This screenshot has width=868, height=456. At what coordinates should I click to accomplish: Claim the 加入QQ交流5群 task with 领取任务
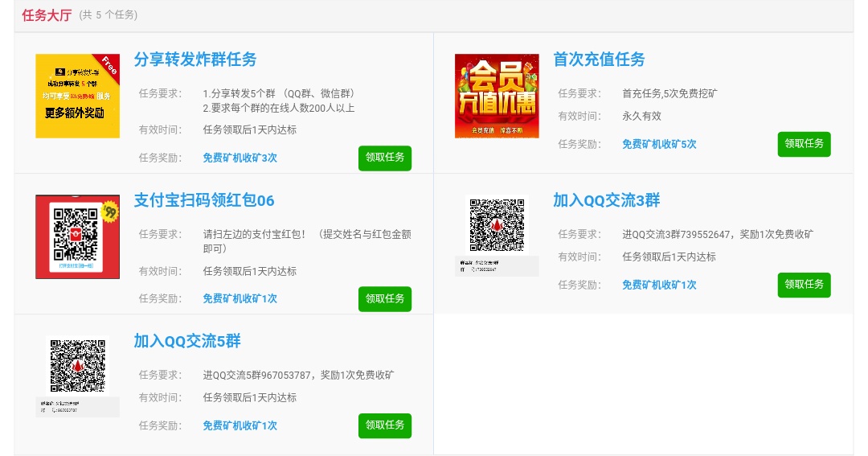pyautogui.click(x=385, y=425)
